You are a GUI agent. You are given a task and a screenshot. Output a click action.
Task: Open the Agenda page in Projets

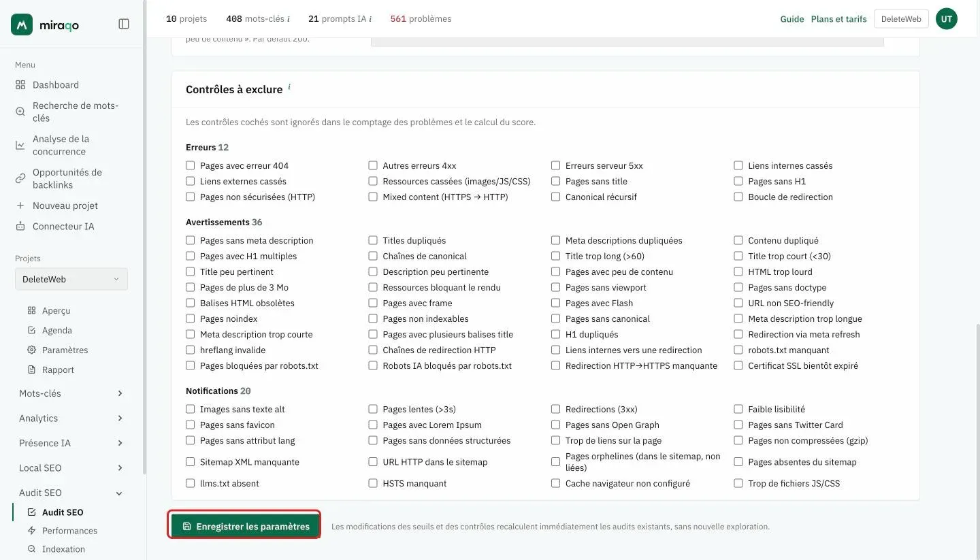point(57,330)
